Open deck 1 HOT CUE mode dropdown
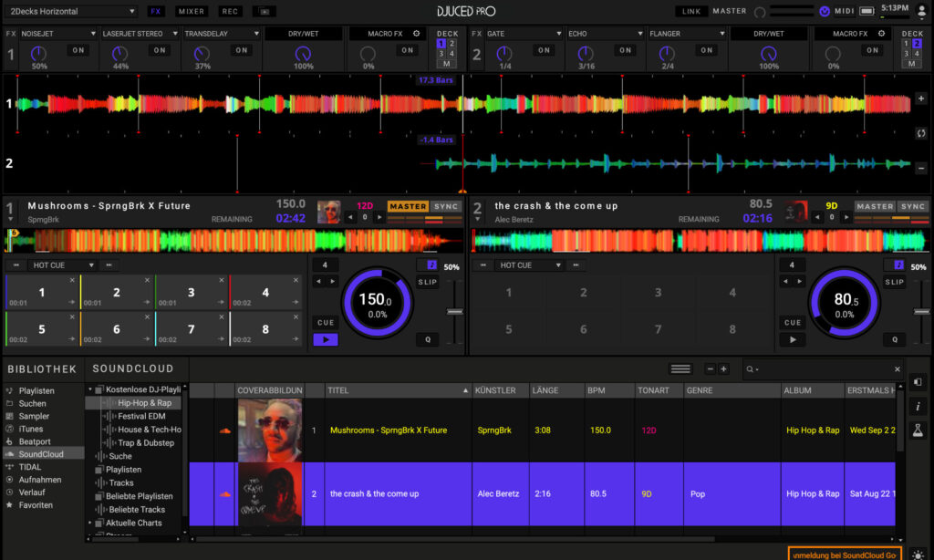The width and height of the screenshot is (934, 560). [63, 265]
